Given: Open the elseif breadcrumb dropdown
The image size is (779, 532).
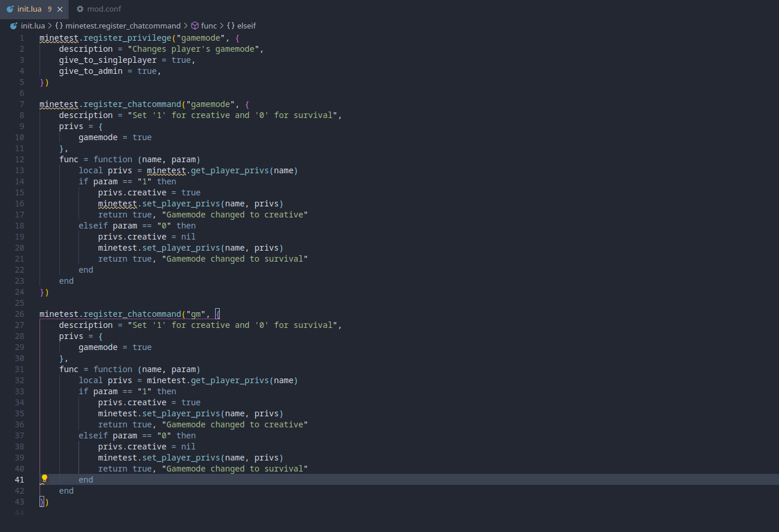Looking at the screenshot, I should pos(246,26).
